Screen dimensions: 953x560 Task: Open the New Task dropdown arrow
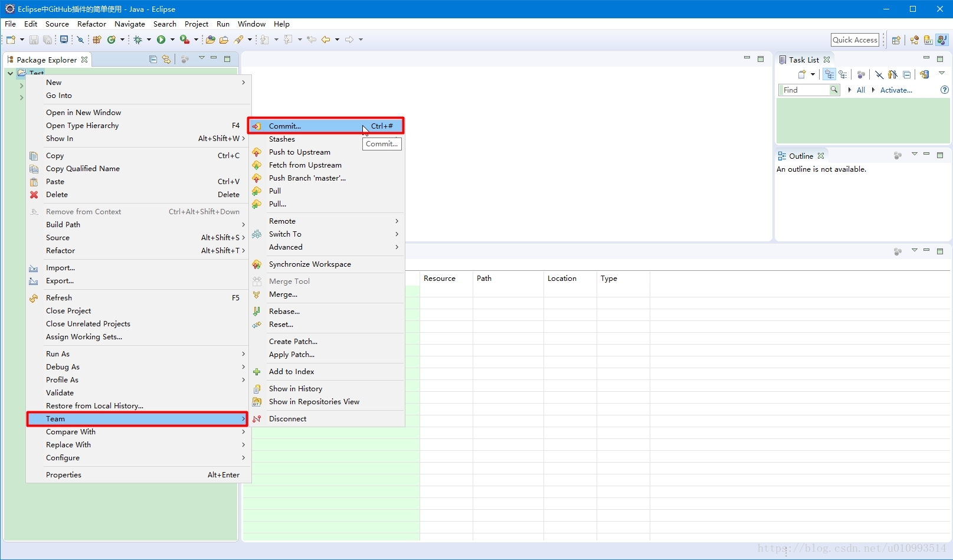pos(813,74)
